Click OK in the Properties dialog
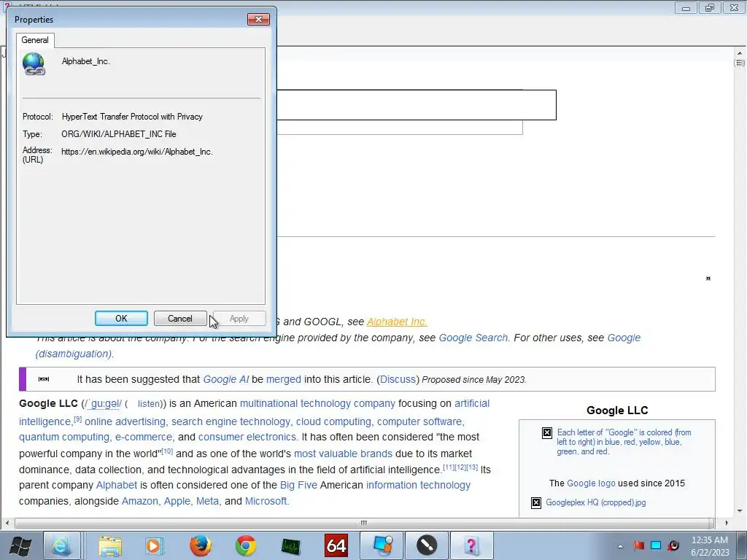Viewport: 747px width, 560px height. (121, 318)
